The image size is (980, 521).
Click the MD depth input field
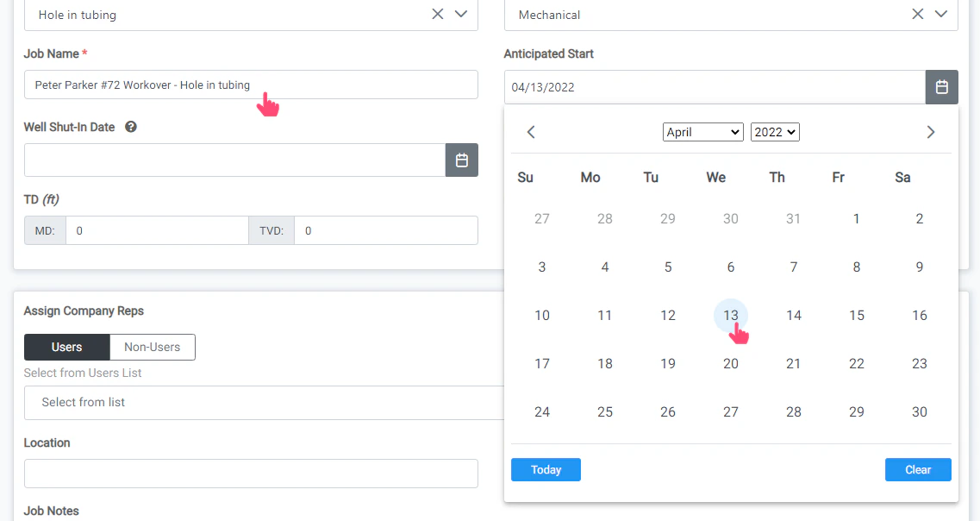click(x=155, y=230)
